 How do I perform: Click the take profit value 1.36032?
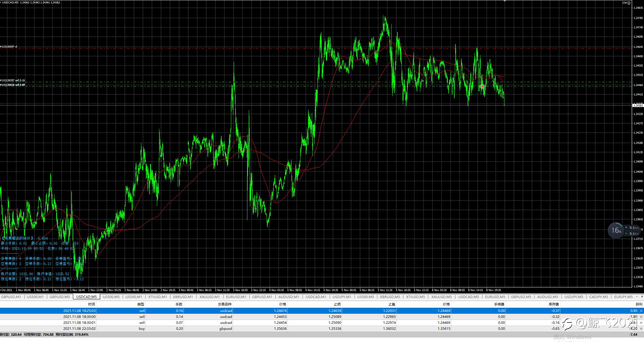coord(389,329)
